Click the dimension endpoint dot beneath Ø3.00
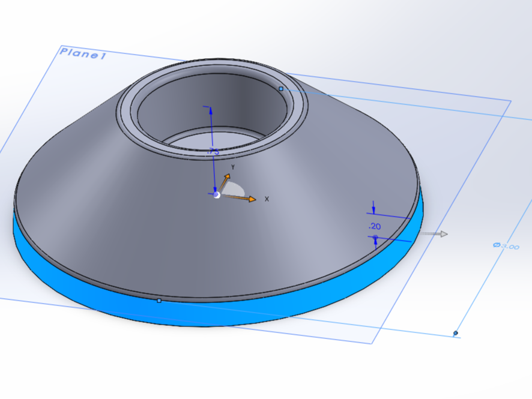Image resolution: width=532 pixels, height=399 pixels. pyautogui.click(x=456, y=333)
